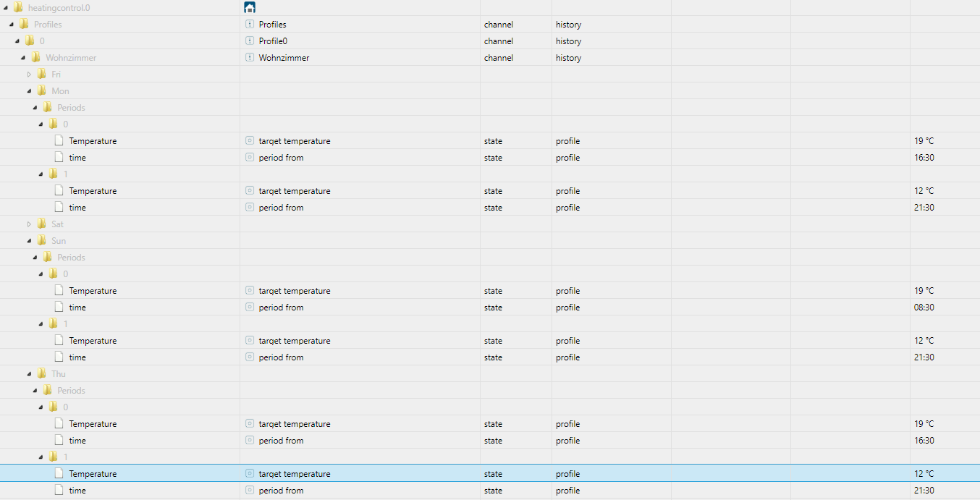Collapse the Sun day folder
Screen dimensions: 980x500
[30, 241]
